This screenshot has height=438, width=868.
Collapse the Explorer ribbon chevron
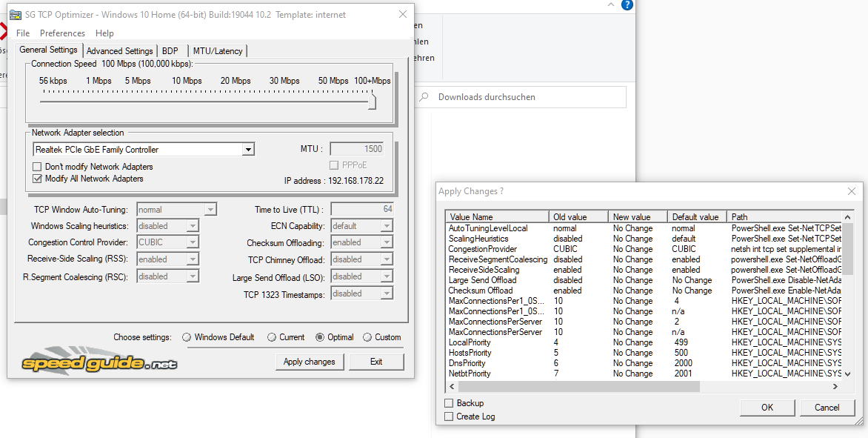pos(610,4)
